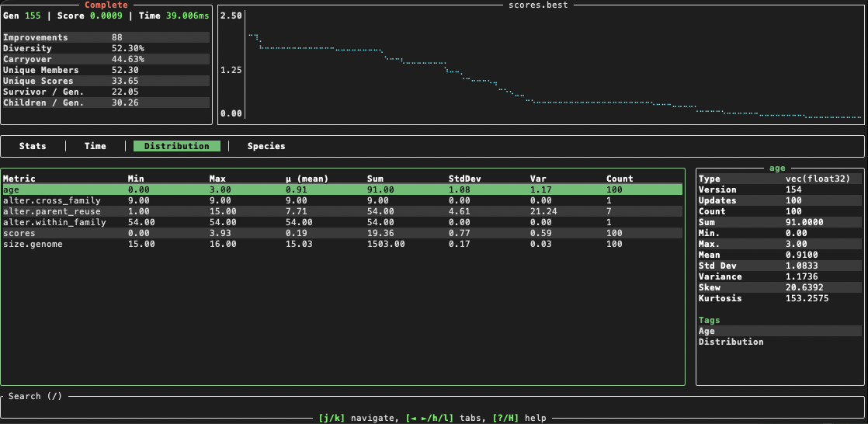This screenshot has width=868, height=424.
Task: Select the alter.within_family metric row
Action: tap(342, 222)
